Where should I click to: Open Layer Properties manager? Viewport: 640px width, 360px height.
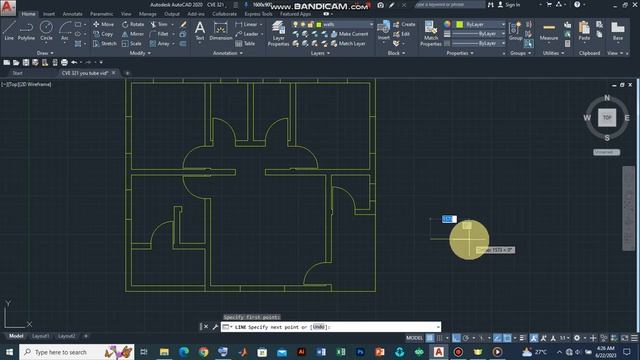[x=278, y=33]
